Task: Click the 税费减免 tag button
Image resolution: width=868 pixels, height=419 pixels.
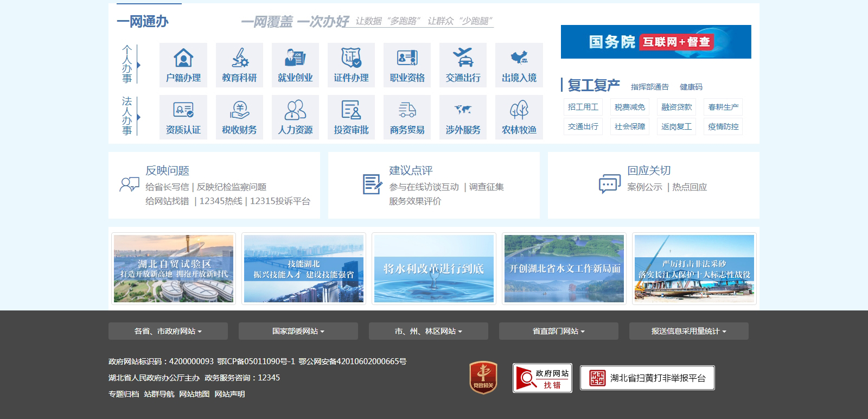Action: 629,107
